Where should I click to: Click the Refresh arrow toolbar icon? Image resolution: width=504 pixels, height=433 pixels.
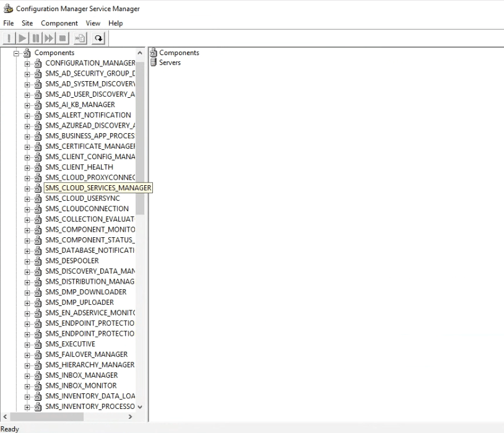[98, 38]
